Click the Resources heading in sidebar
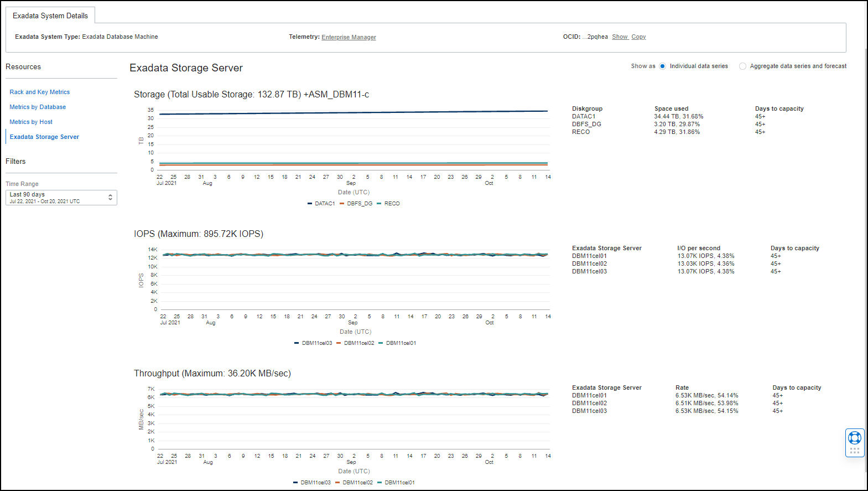868x491 pixels. point(23,66)
